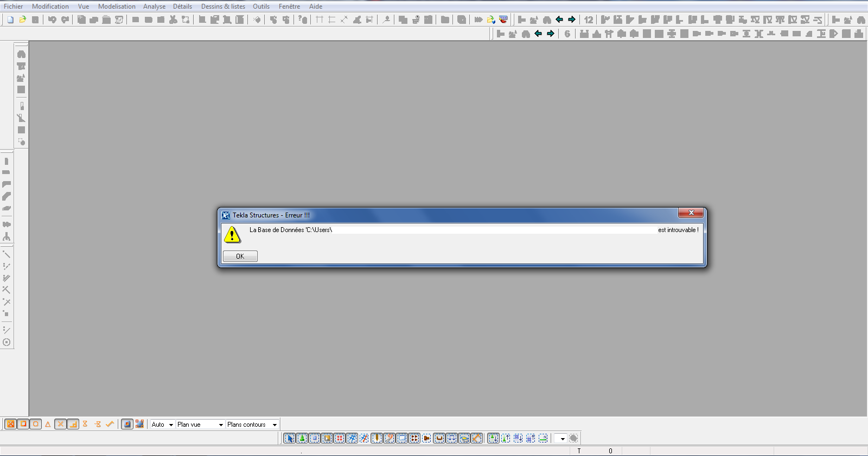The height and width of the screenshot is (456, 868).
Task: Toggle the hourglass-shaped snap switch
Action: 85,424
